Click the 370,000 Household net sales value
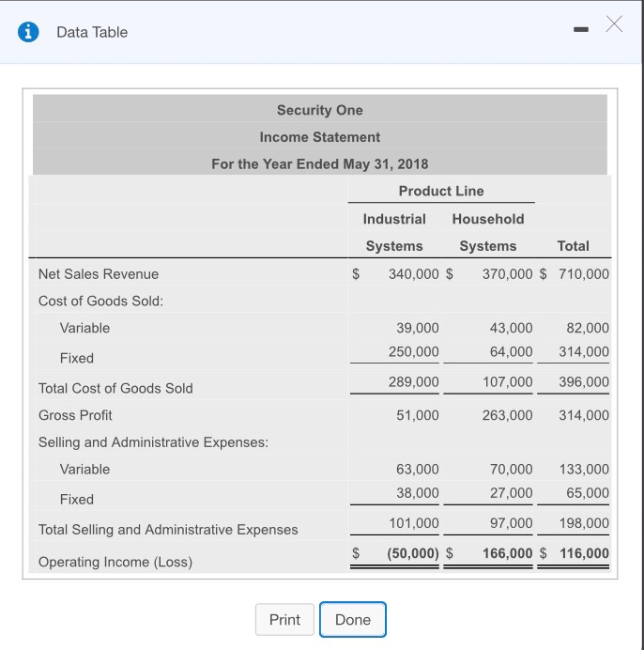This screenshot has width=644, height=650. coord(507,274)
